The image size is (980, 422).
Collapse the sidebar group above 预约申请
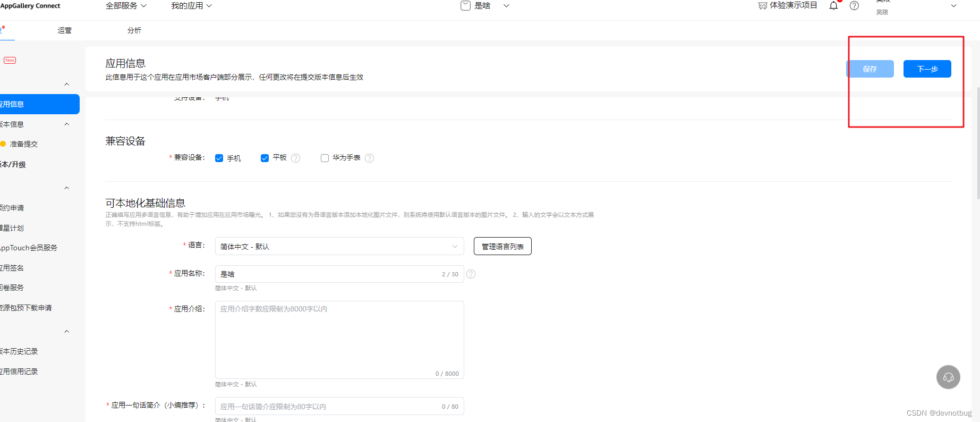tap(67, 188)
